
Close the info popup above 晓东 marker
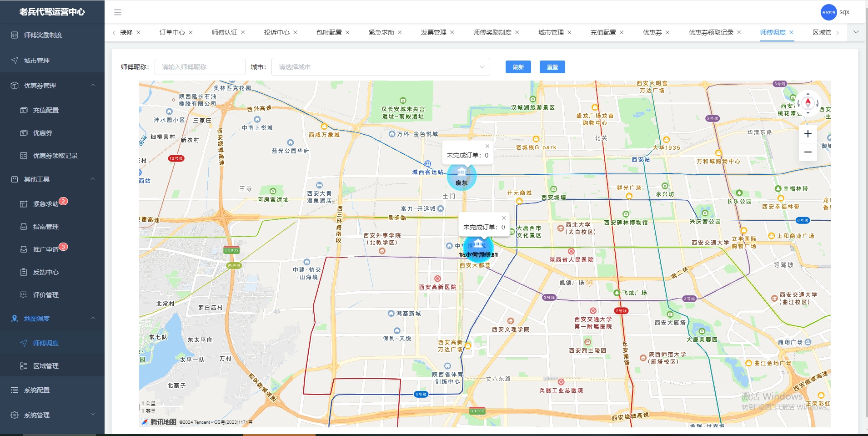tap(487, 146)
